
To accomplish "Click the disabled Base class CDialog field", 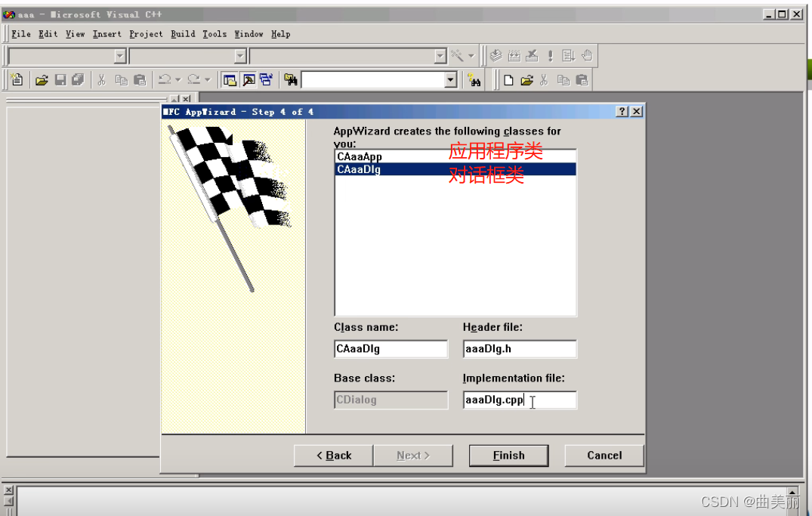I will tap(391, 400).
